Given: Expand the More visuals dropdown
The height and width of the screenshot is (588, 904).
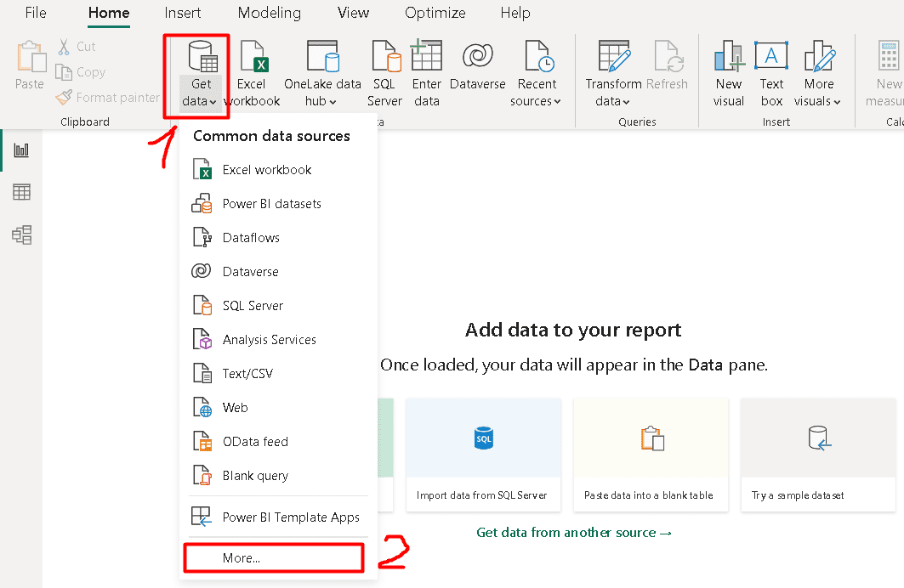Looking at the screenshot, I should tap(817, 74).
